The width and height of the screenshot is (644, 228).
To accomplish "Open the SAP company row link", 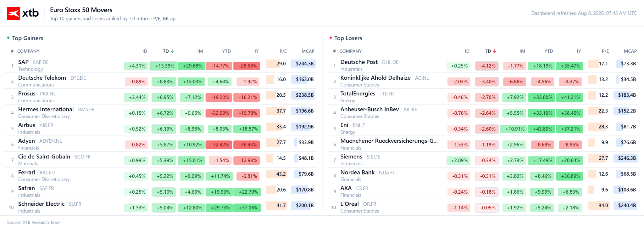I will (161, 65).
